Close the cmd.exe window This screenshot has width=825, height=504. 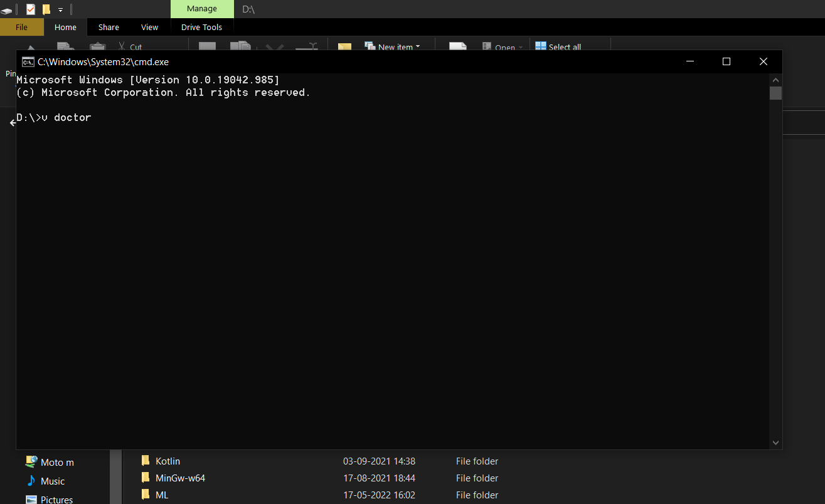764,61
